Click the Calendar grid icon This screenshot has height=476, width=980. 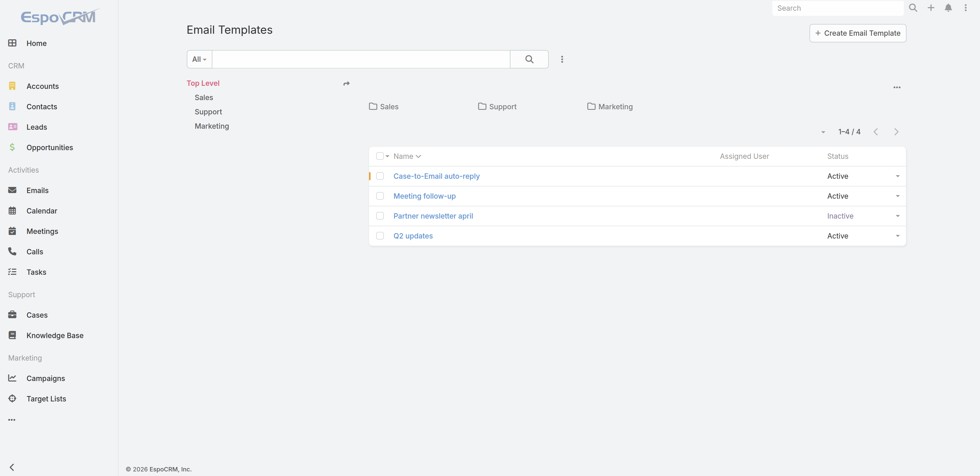coord(12,211)
